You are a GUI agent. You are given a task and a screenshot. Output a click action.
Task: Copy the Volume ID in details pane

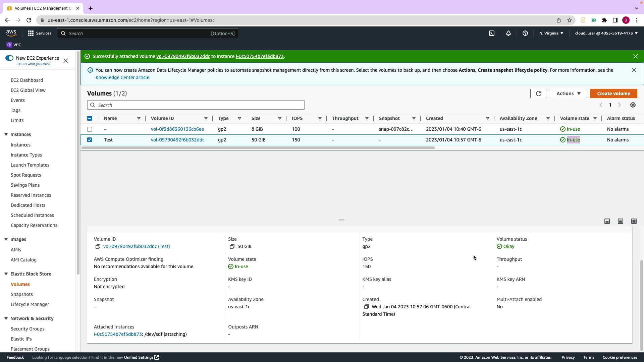click(x=98, y=246)
